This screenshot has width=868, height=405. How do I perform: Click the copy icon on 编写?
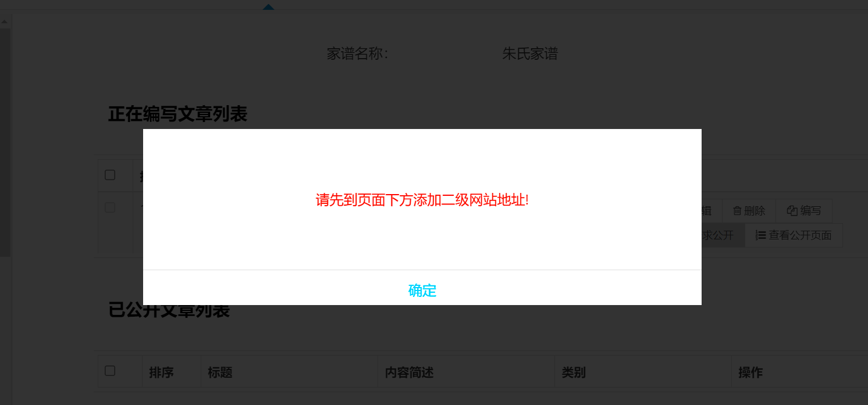click(792, 211)
